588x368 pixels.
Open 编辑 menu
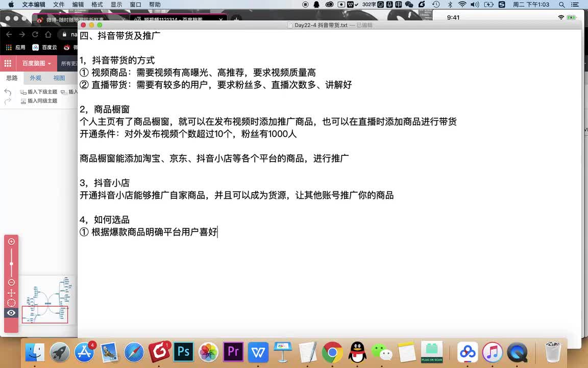pyautogui.click(x=78, y=5)
